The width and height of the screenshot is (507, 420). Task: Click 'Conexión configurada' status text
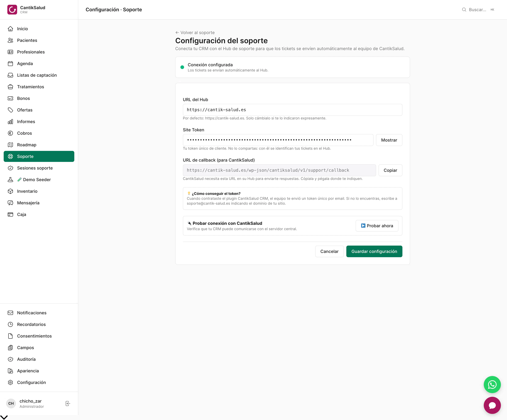click(x=210, y=65)
